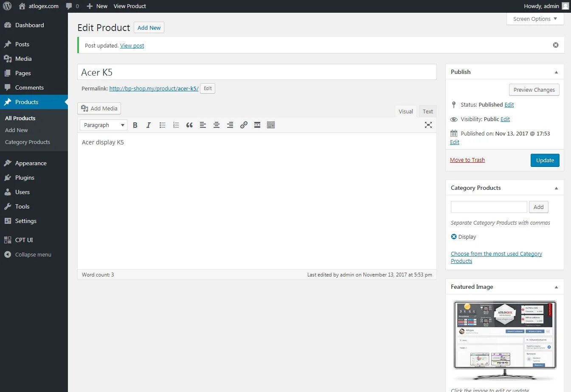Collapse the Featured Image panel

[556, 287]
